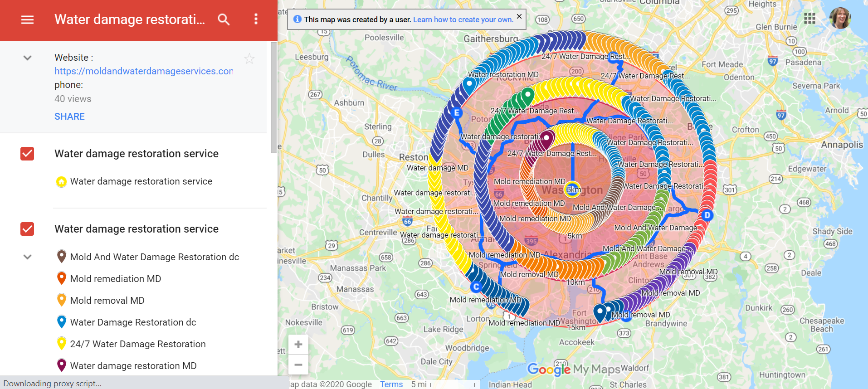Click the map title Water damage restorati...

[130, 19]
